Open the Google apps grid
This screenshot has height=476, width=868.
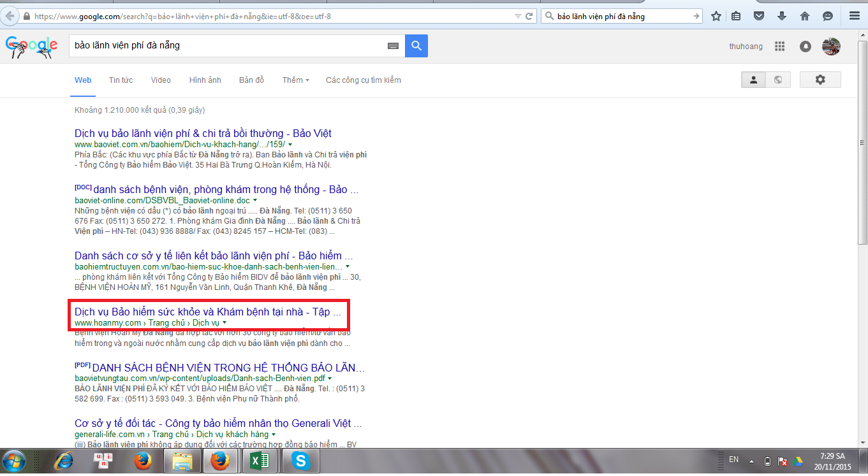tap(779, 46)
